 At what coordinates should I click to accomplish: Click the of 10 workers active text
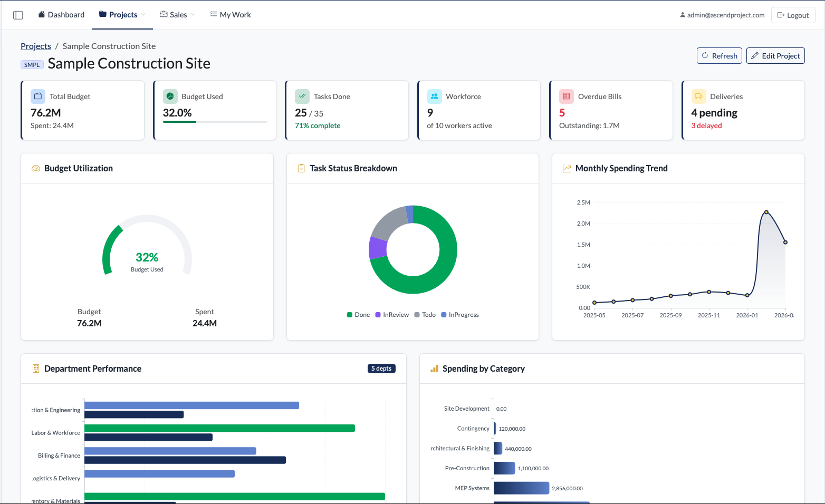click(x=459, y=125)
